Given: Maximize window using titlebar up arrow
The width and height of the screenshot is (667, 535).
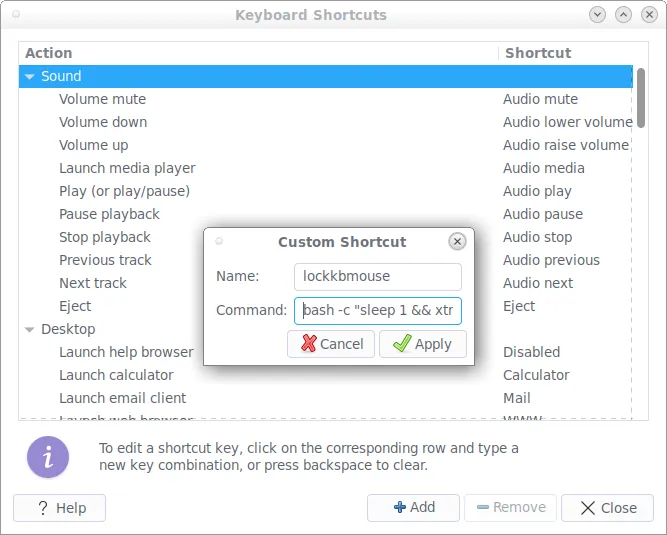Looking at the screenshot, I should 623,15.
